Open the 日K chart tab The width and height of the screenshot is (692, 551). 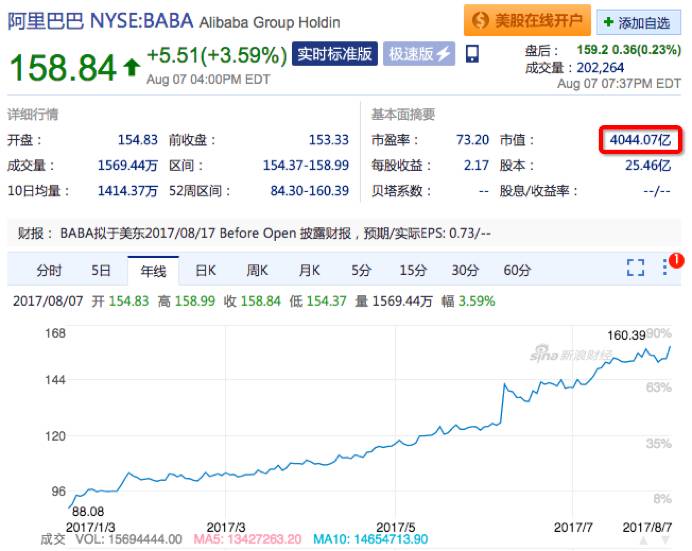205,270
